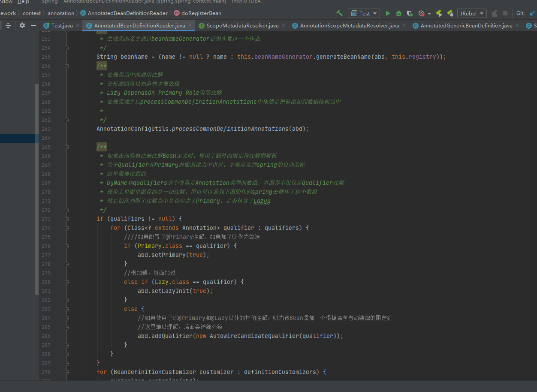537x392 pixels.
Task: Click the greyed-out JRebel icon beside the stop button
Action: coord(494,13)
